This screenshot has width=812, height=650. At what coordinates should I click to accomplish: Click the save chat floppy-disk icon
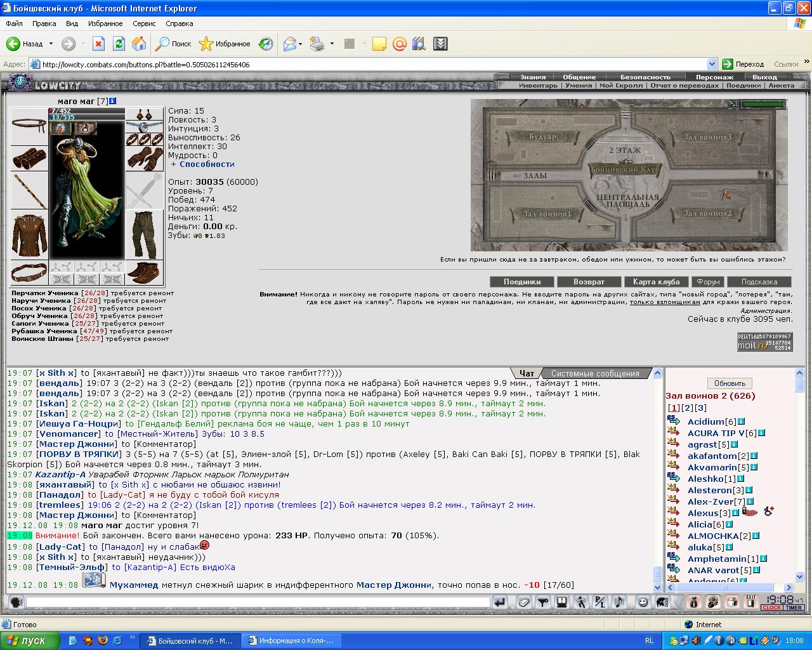tap(561, 602)
